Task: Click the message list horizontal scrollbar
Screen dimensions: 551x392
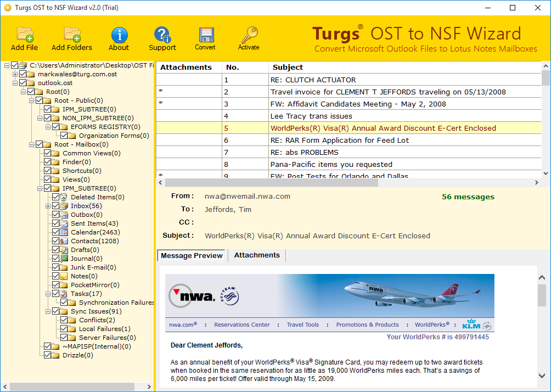Action: coord(271,182)
